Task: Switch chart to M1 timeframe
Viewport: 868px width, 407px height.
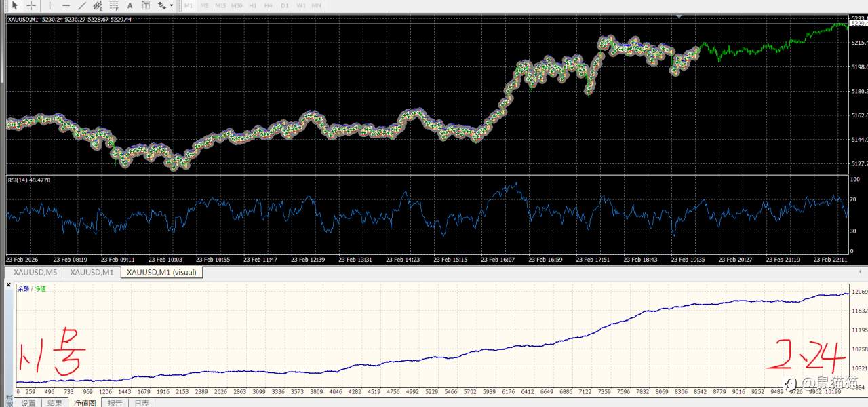Action: coord(188,5)
